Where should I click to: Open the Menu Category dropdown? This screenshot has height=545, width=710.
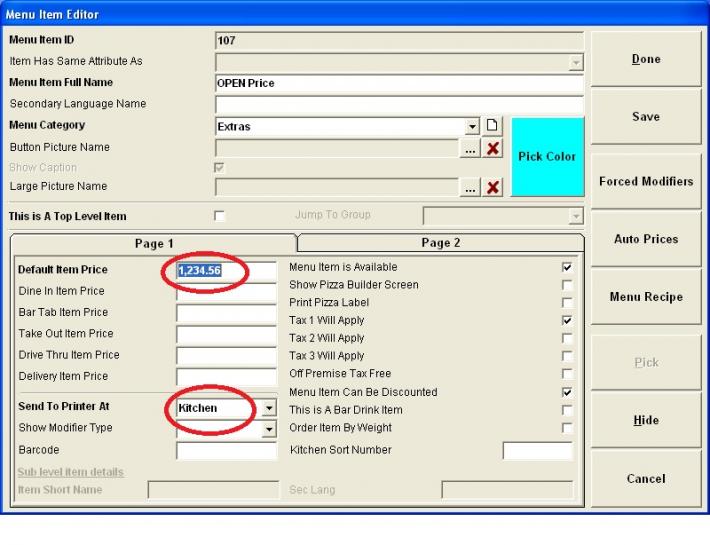point(473,126)
